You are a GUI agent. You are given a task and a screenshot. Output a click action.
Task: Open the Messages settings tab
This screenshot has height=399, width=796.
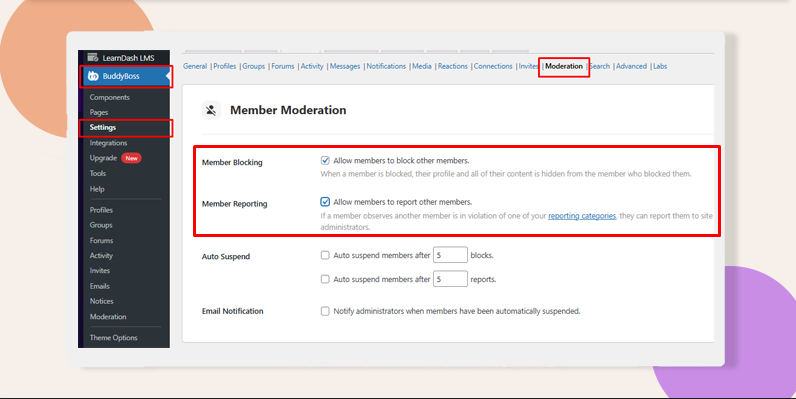(x=345, y=66)
